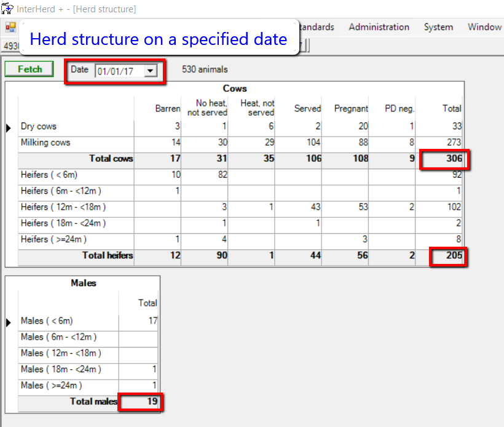Viewport: 504px width, 427px height.
Task: Click the Barren column header
Action: click(x=167, y=108)
